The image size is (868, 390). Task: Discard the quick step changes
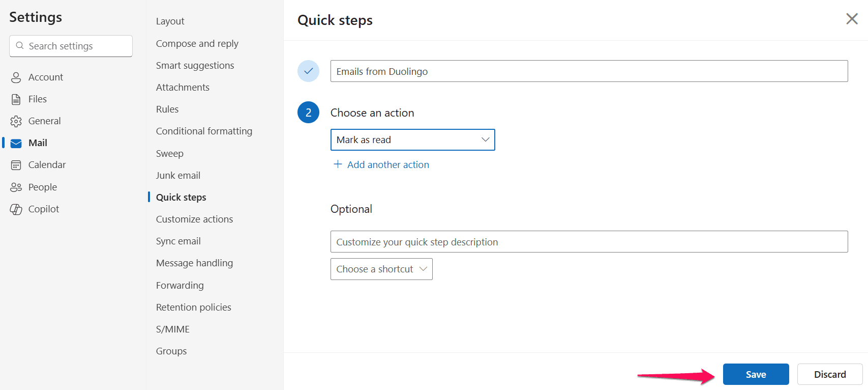click(829, 374)
